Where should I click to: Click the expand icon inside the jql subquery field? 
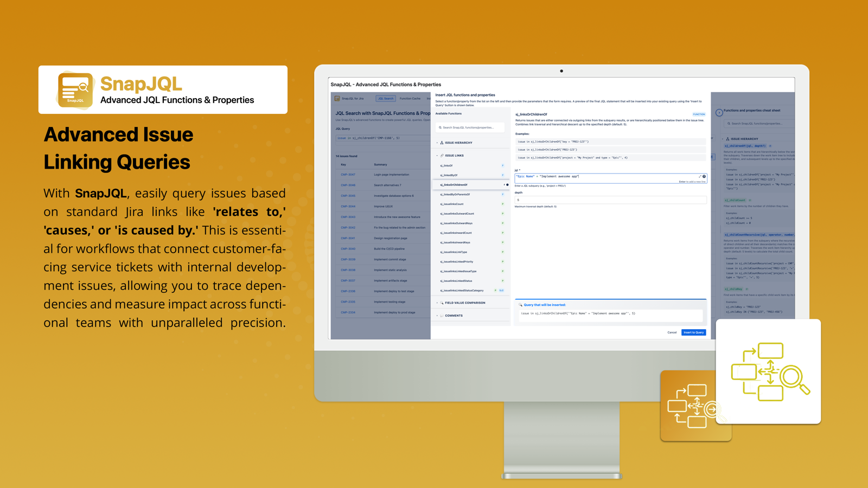coord(700,176)
